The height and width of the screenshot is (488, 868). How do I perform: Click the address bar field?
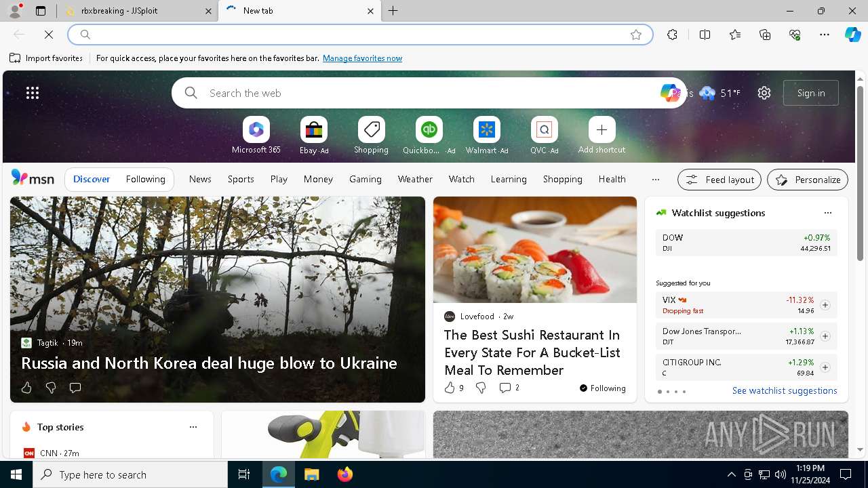coord(359,35)
